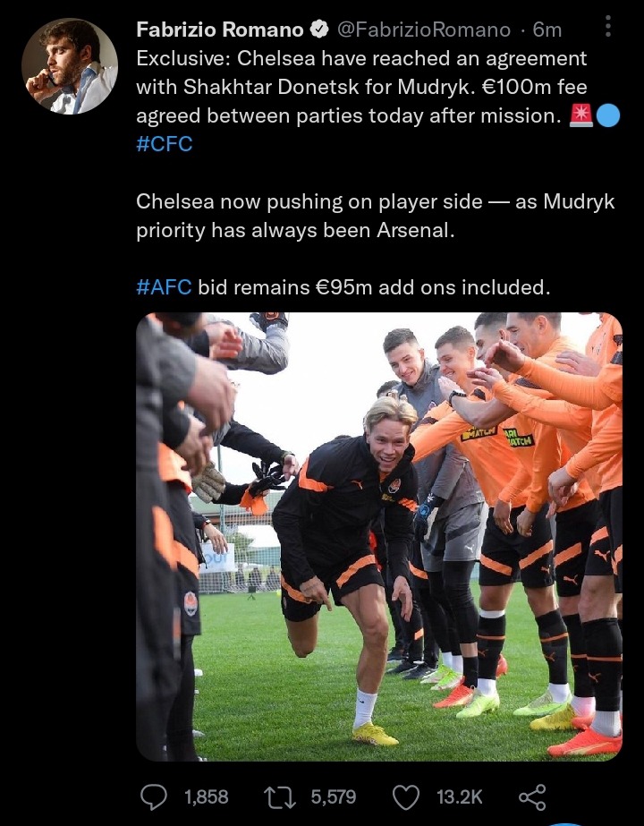This screenshot has height=826, width=644.
Task: Open Fabrizio Romano's profile picture
Action: point(70,66)
